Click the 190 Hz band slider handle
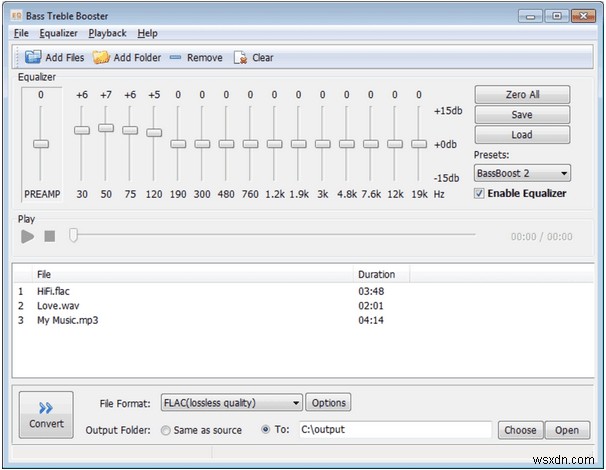The image size is (606, 470). coord(178,144)
